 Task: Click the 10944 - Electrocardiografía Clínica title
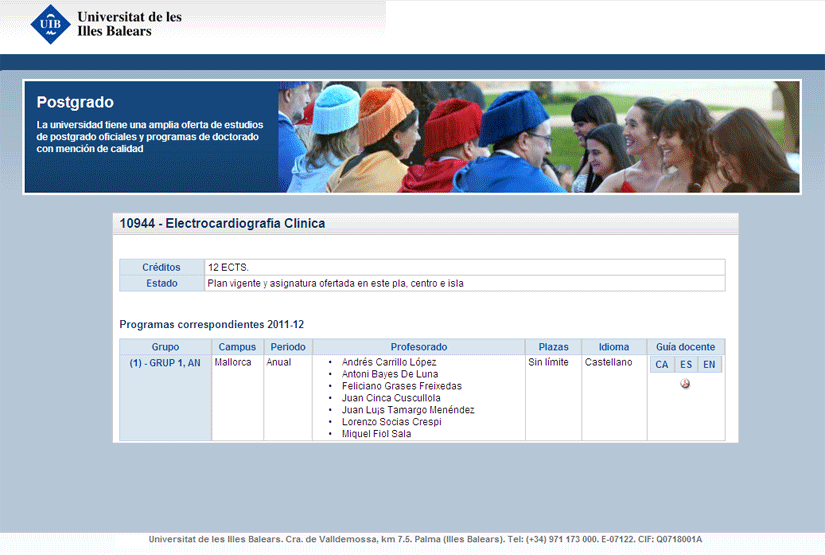222,224
